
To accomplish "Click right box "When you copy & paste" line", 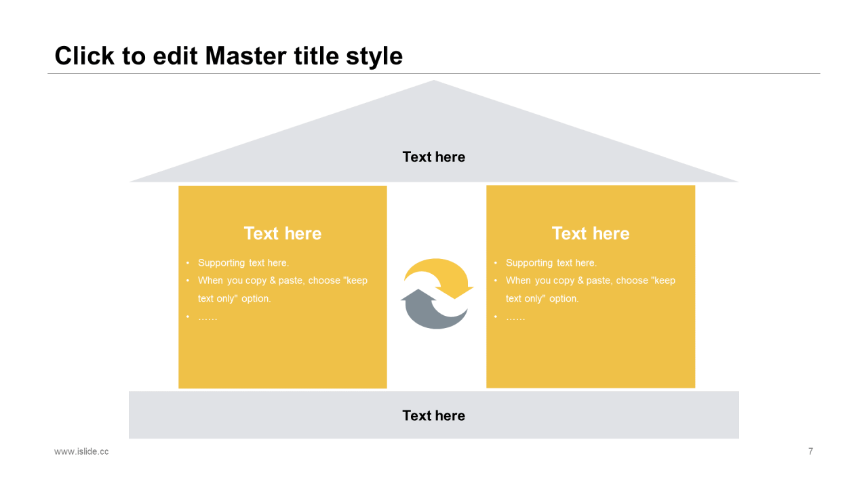I will pyautogui.click(x=591, y=281).
